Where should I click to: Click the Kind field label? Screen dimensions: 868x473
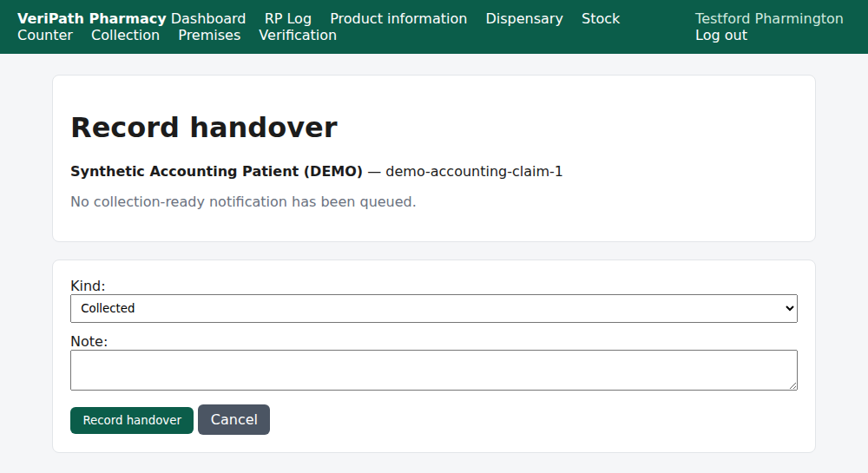click(88, 286)
